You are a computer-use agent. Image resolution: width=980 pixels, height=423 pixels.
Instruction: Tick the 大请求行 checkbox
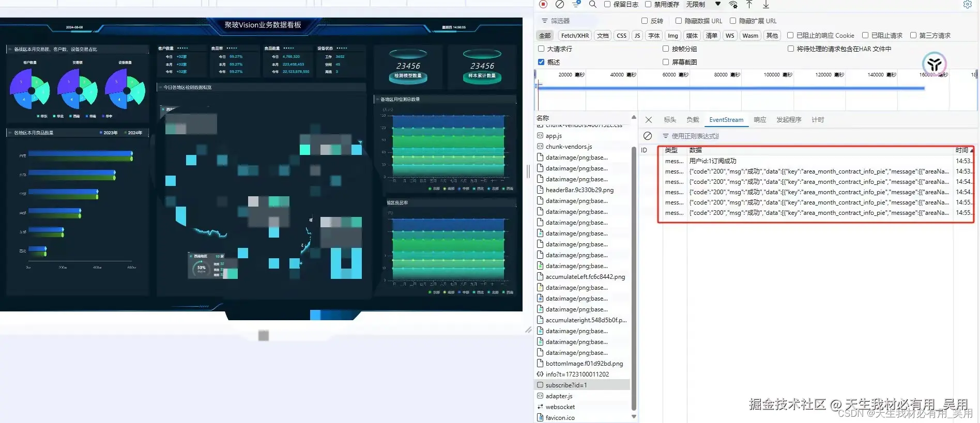(541, 49)
